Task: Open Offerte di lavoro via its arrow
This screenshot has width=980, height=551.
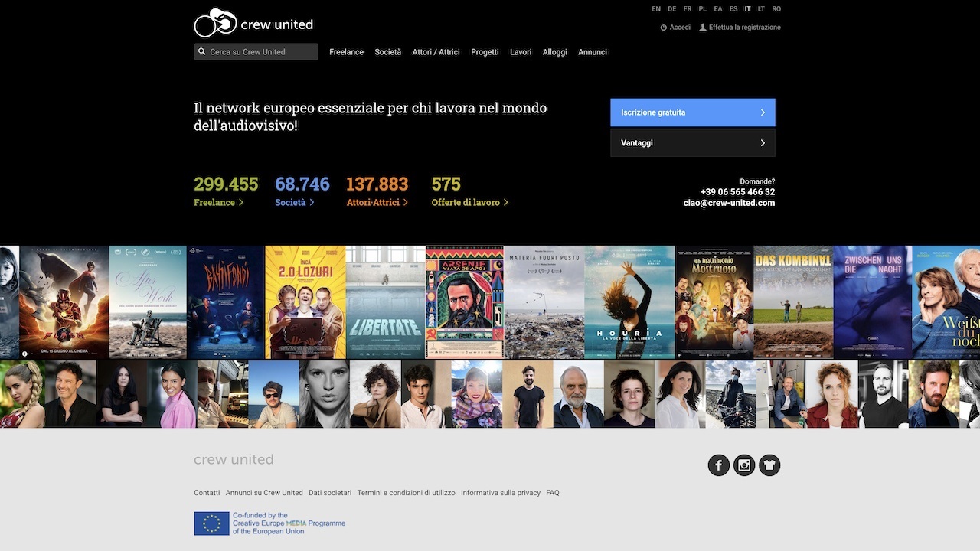Action: tap(505, 202)
